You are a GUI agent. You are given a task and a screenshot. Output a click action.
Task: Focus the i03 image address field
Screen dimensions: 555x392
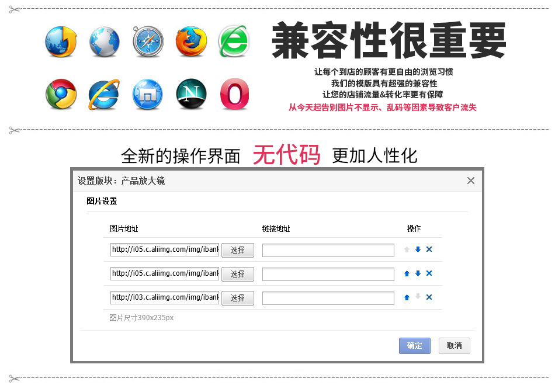[165, 297]
